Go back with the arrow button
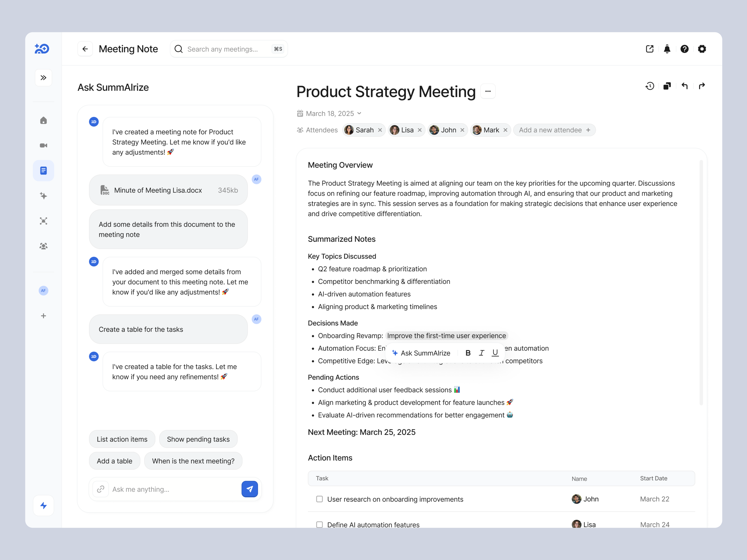The height and width of the screenshot is (560, 747). 85,49
